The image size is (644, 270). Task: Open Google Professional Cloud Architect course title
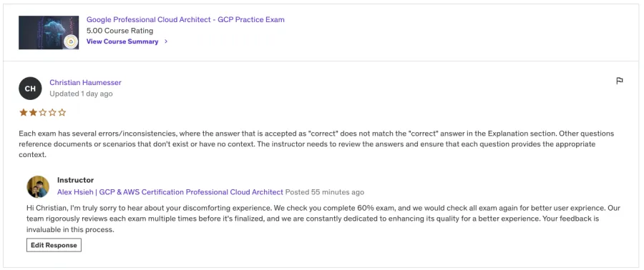point(185,19)
